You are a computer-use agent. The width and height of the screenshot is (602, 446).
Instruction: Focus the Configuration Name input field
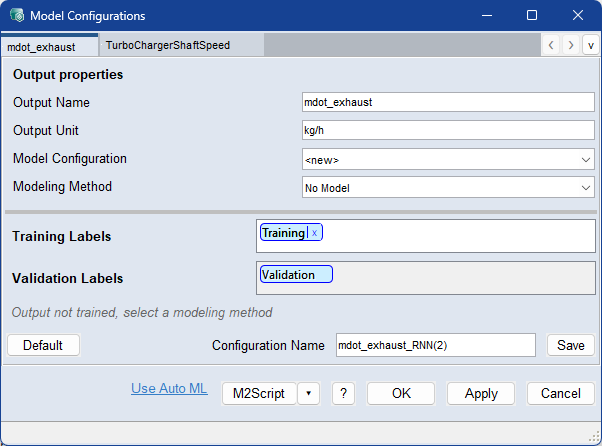436,345
